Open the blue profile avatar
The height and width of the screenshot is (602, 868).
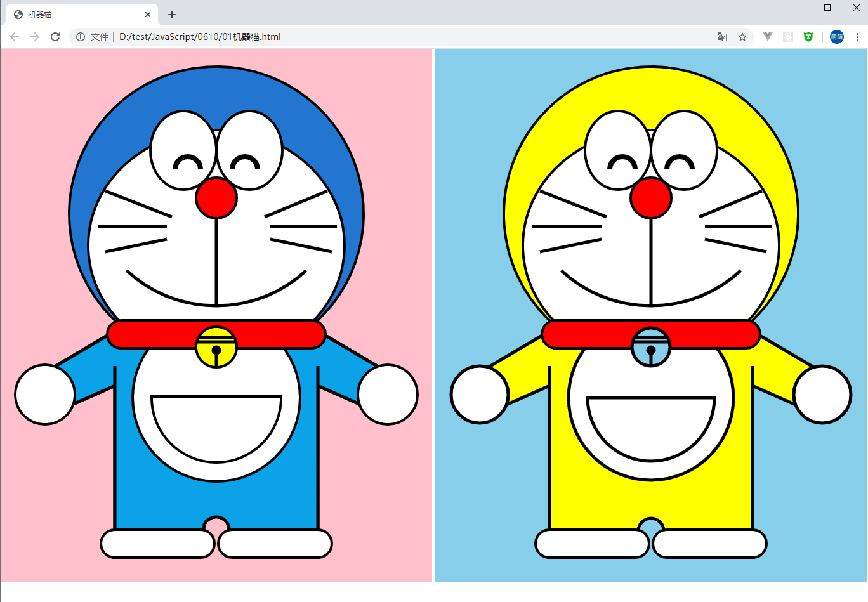pos(837,37)
